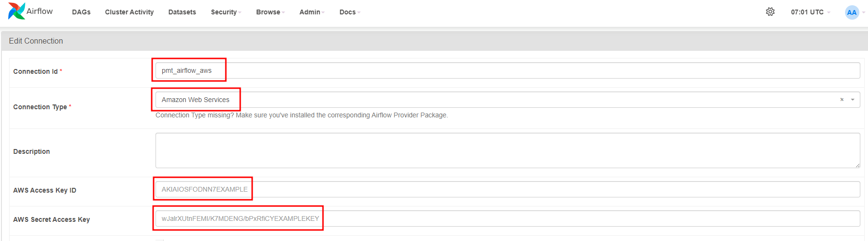Click the Airflow brand name text

(x=40, y=11)
